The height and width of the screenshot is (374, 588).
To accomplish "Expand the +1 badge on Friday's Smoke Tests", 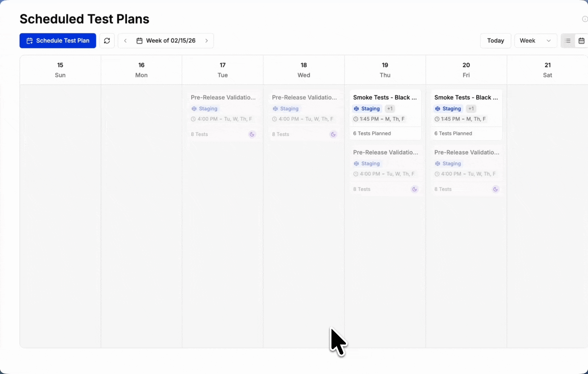I will pyautogui.click(x=471, y=108).
